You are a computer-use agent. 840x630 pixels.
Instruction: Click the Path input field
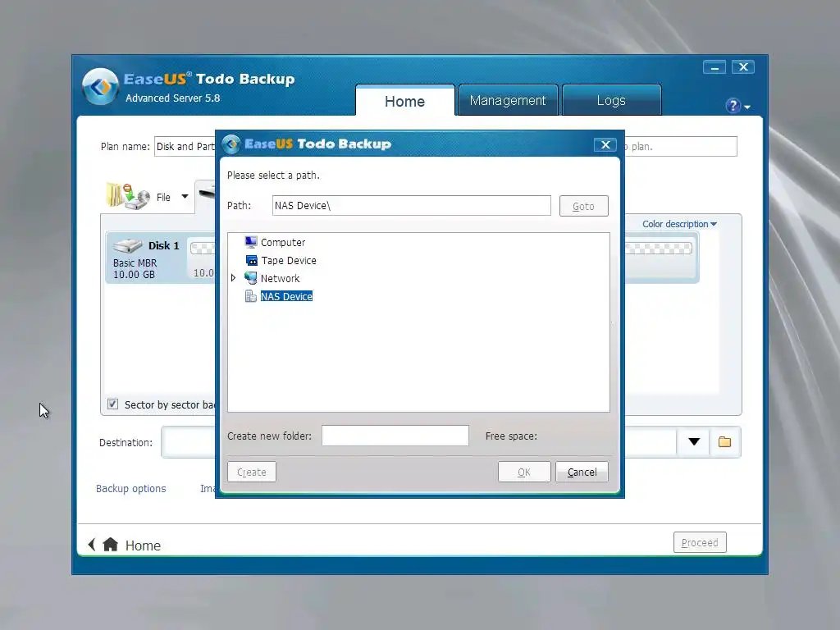click(412, 206)
